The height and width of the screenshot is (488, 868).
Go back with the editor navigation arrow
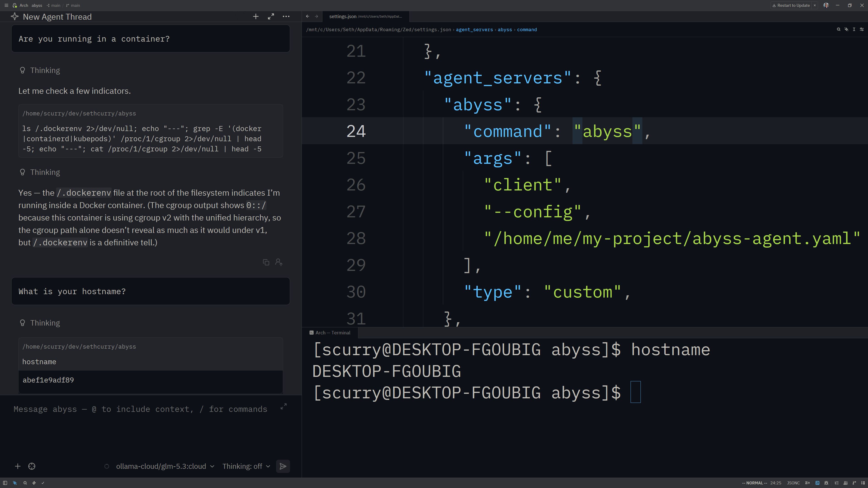click(308, 16)
